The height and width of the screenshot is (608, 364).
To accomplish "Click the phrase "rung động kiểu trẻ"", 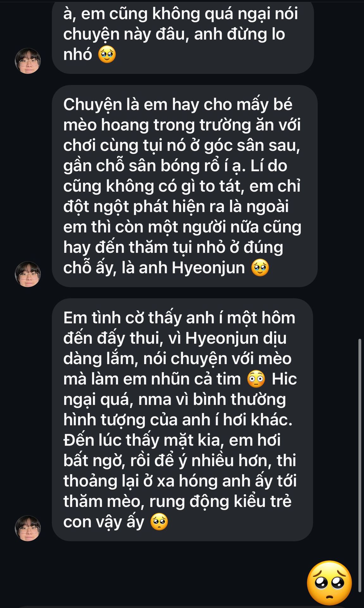I will 220,501.
